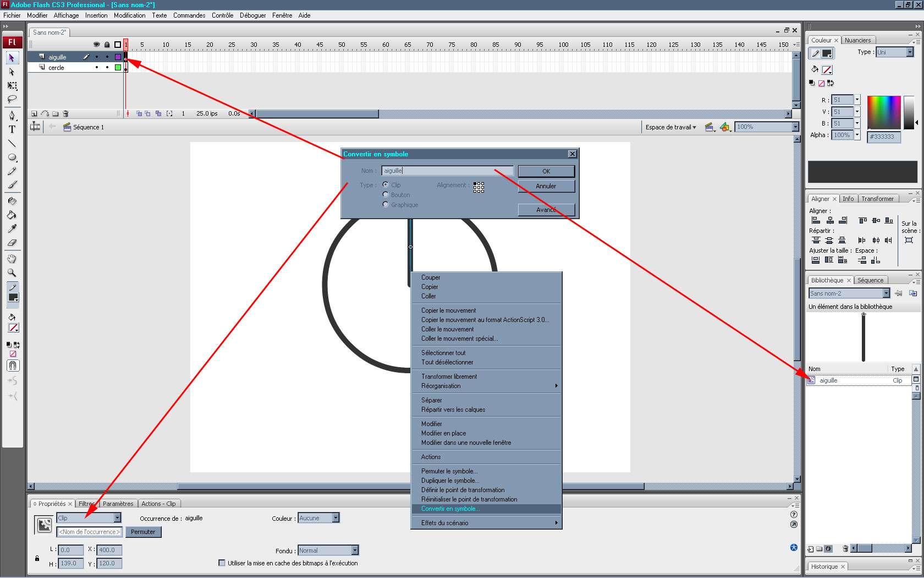
Task: Select the Brush tool
Action: coord(12,185)
